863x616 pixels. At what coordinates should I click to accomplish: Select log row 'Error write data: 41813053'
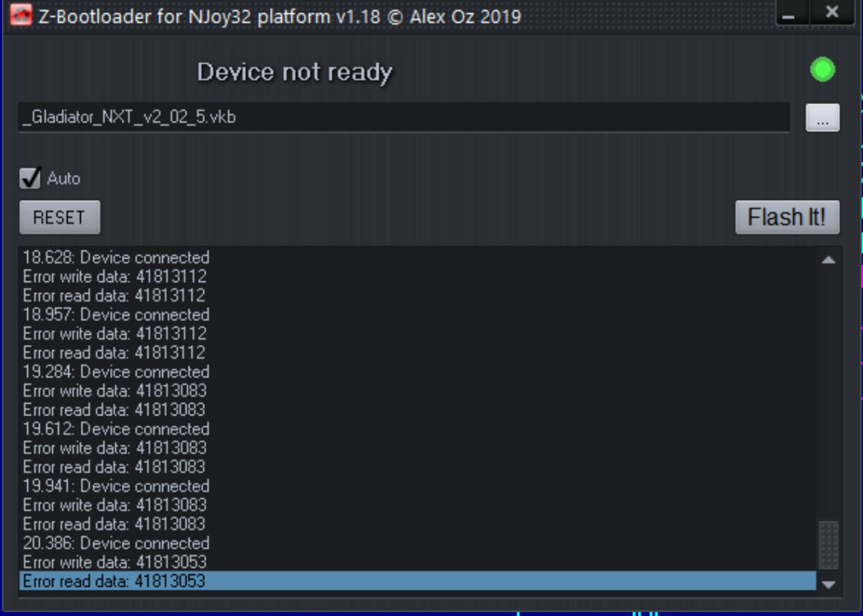[x=418, y=562]
